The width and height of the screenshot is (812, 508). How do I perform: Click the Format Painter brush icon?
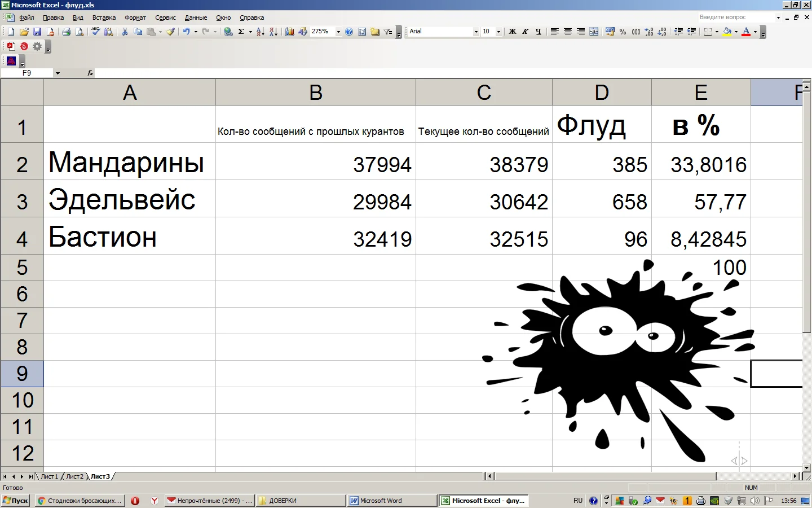pyautogui.click(x=170, y=32)
